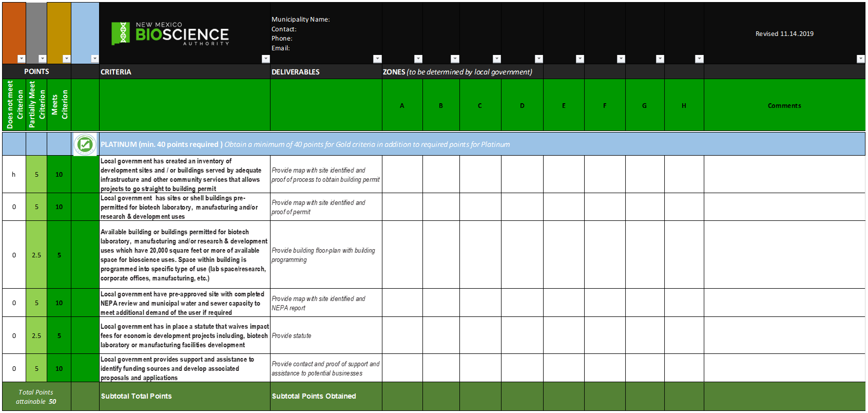Image resolution: width=868 pixels, height=413 pixels.
Task: Select the gold color header cell
Action: (59, 33)
